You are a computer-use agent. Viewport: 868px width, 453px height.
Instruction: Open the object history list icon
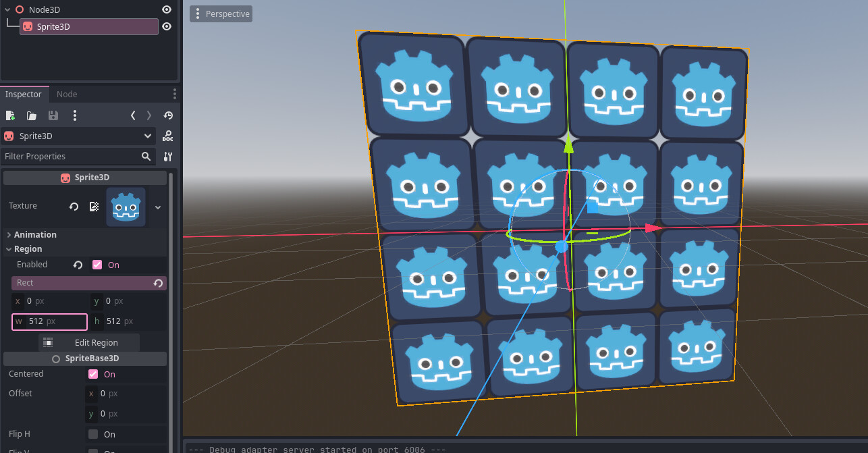[x=168, y=115]
